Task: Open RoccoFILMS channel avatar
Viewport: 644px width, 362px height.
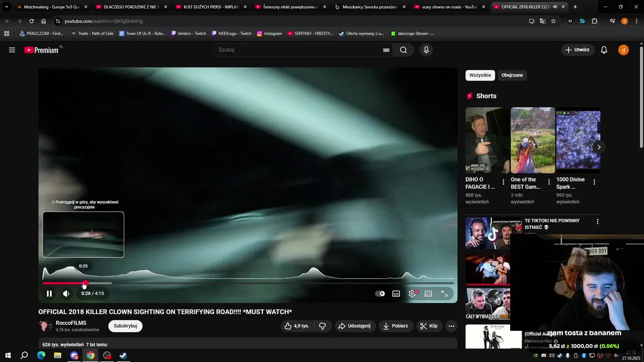Action: pos(45,326)
